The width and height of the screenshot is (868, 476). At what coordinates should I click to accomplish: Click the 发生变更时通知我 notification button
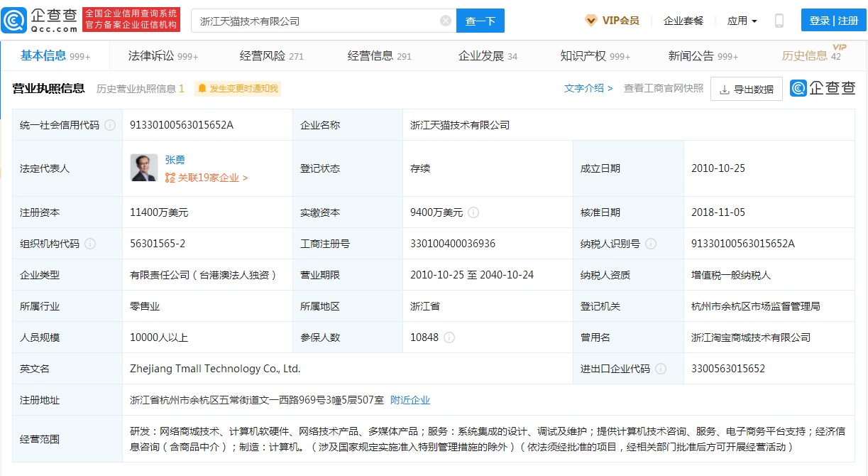tap(238, 89)
